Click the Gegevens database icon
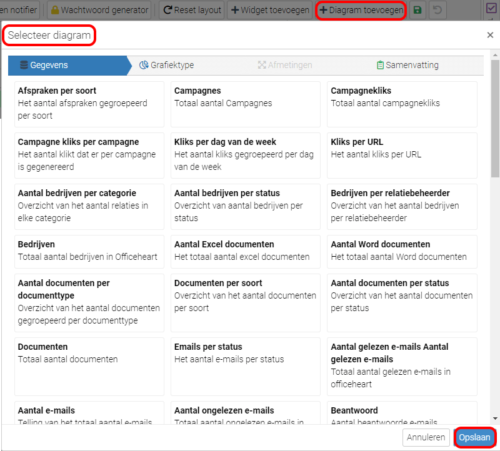The image size is (500, 451). [24, 65]
